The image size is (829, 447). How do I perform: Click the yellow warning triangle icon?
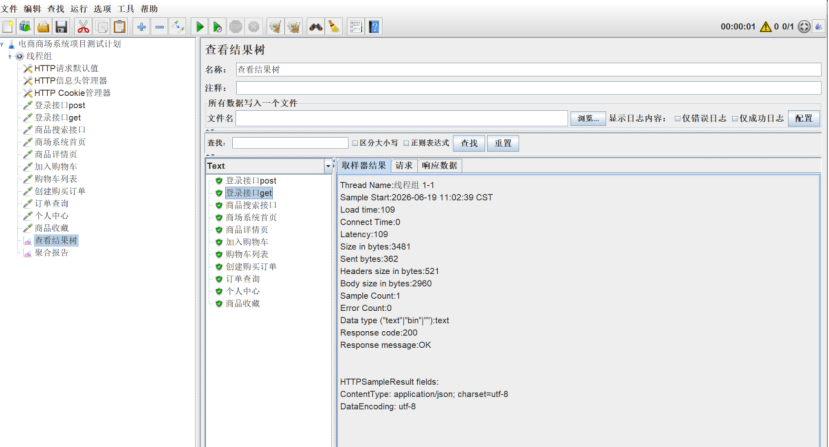(765, 26)
